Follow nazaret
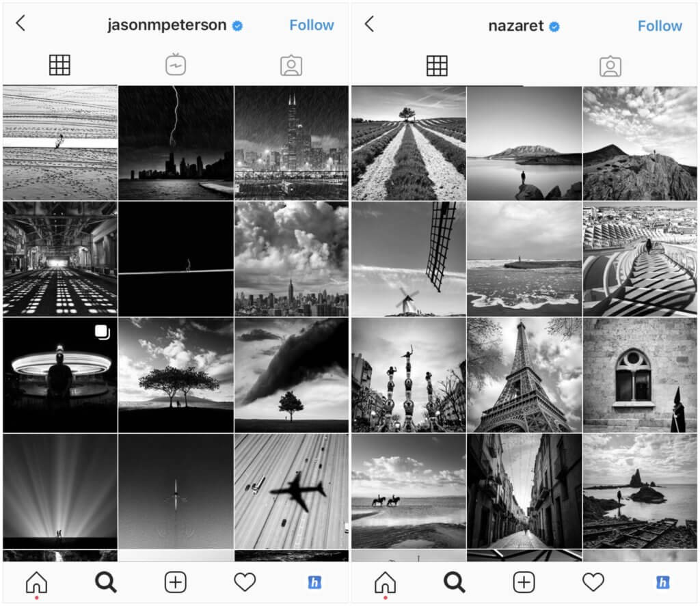The width and height of the screenshot is (700, 606). click(660, 25)
